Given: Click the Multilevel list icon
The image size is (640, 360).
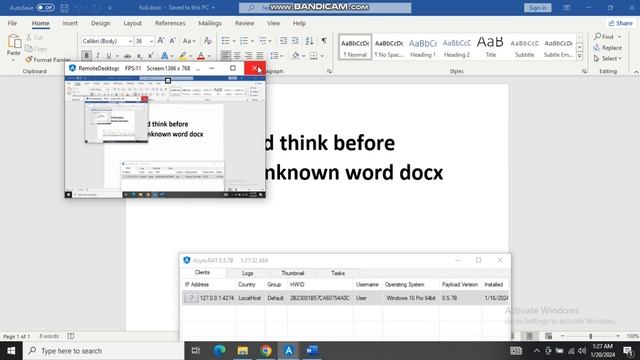Looking at the screenshot, I should point(262,41).
